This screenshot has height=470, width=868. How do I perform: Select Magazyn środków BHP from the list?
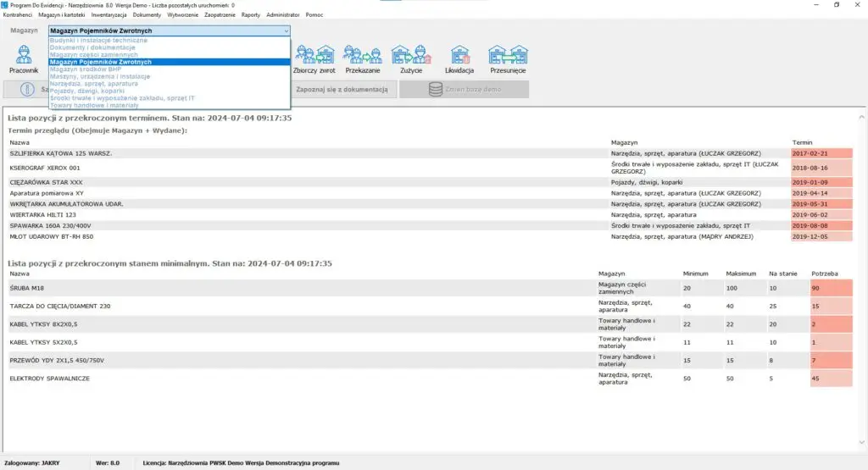click(86, 69)
